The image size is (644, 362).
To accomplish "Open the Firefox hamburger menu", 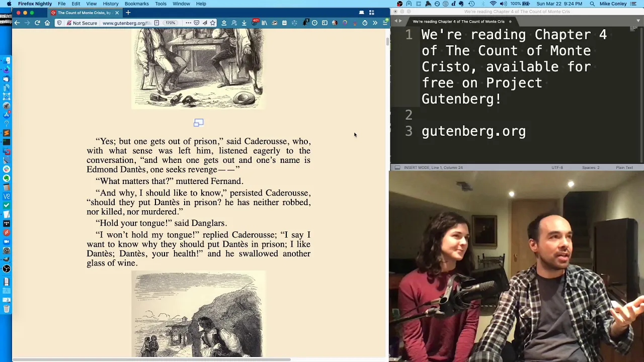I will [385, 23].
